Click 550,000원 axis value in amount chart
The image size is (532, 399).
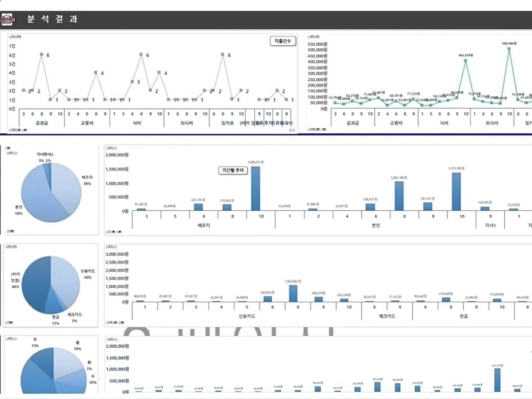[x=317, y=44]
